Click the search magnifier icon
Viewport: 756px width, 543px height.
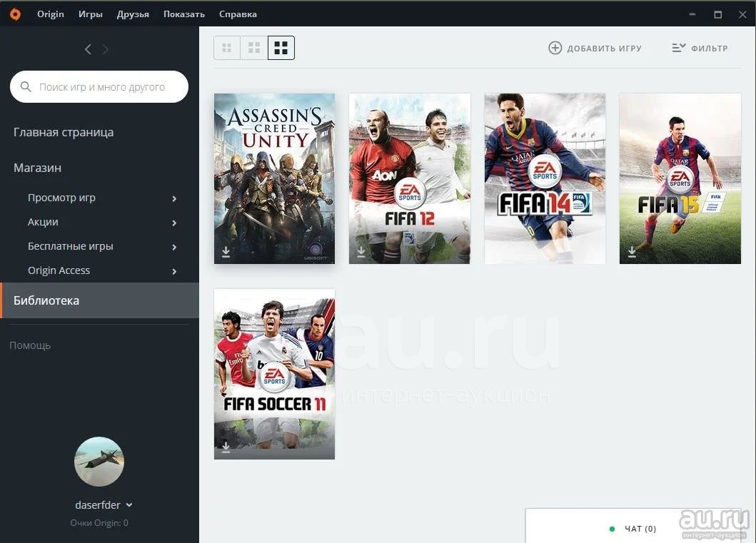click(26, 87)
